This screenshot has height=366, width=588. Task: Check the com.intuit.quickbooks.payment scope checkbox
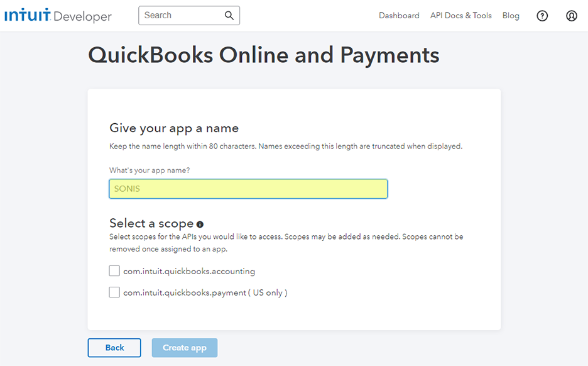114,292
